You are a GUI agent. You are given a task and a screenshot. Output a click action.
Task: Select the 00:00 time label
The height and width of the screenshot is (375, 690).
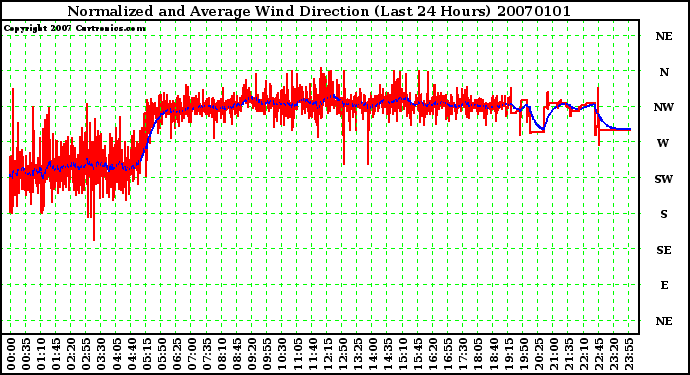click(11, 354)
